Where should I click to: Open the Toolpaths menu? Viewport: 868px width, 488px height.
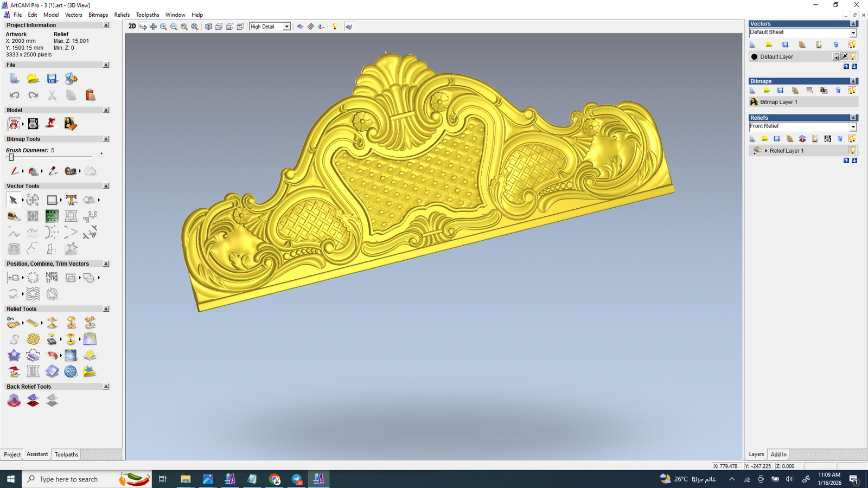click(x=147, y=15)
